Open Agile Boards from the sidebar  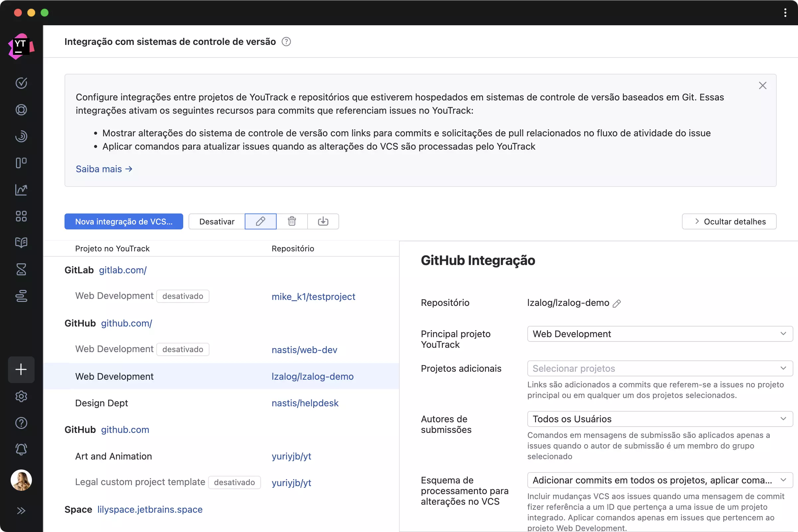tap(21, 163)
